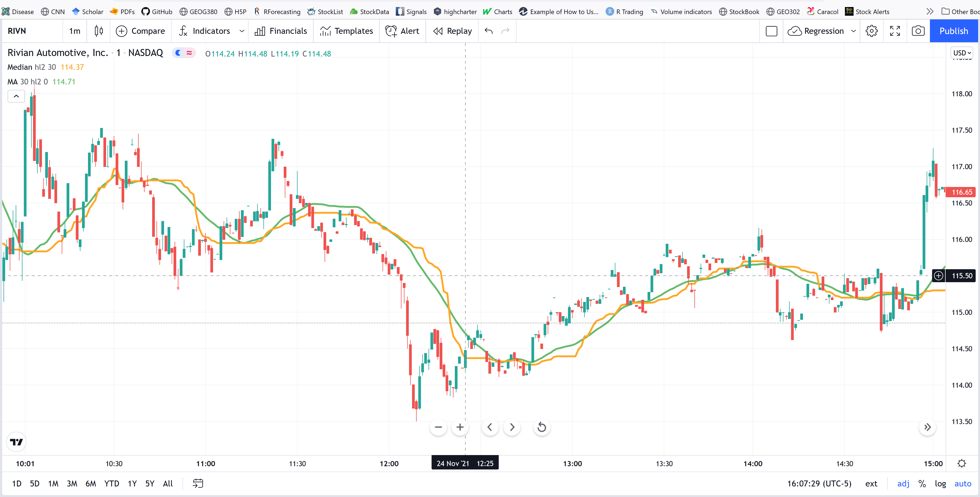Select the 5Y date range
This screenshot has width=980, height=497.
[150, 483]
